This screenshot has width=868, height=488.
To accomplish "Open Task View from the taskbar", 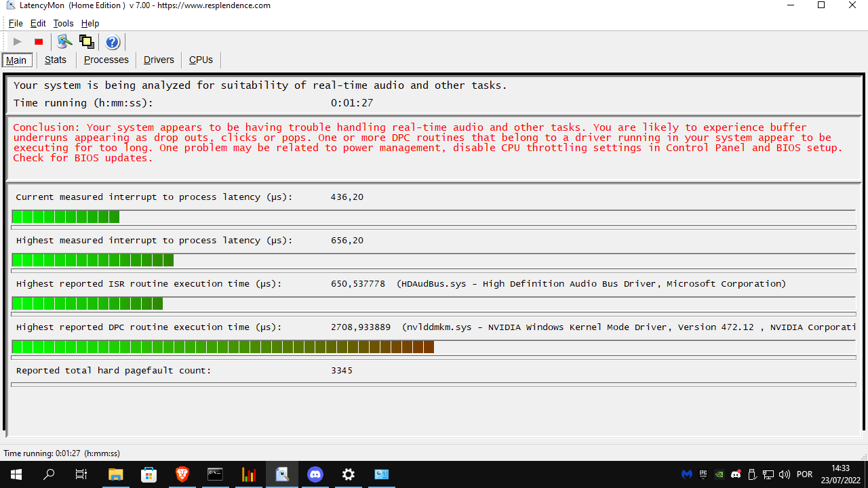I will point(81,474).
